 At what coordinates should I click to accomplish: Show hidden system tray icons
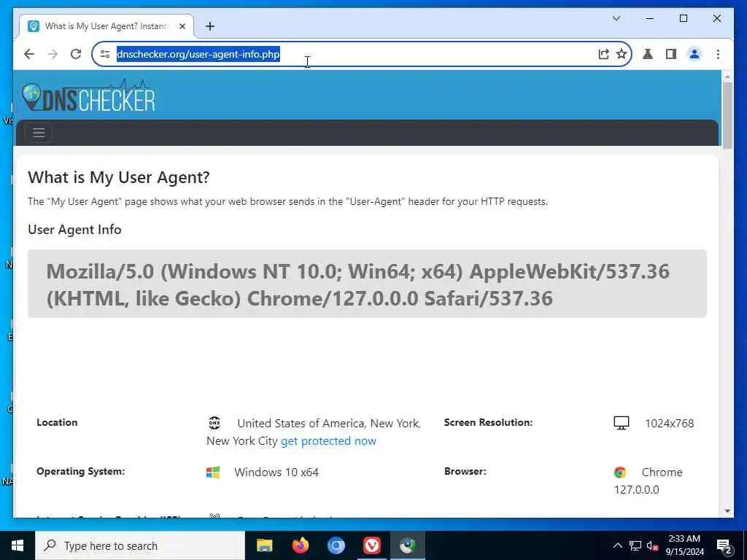pyautogui.click(x=617, y=545)
